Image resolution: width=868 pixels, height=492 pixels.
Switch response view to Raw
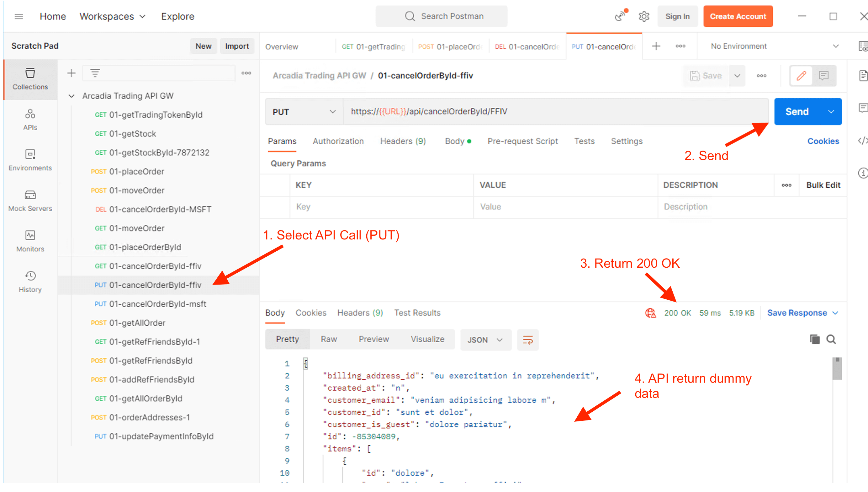329,339
